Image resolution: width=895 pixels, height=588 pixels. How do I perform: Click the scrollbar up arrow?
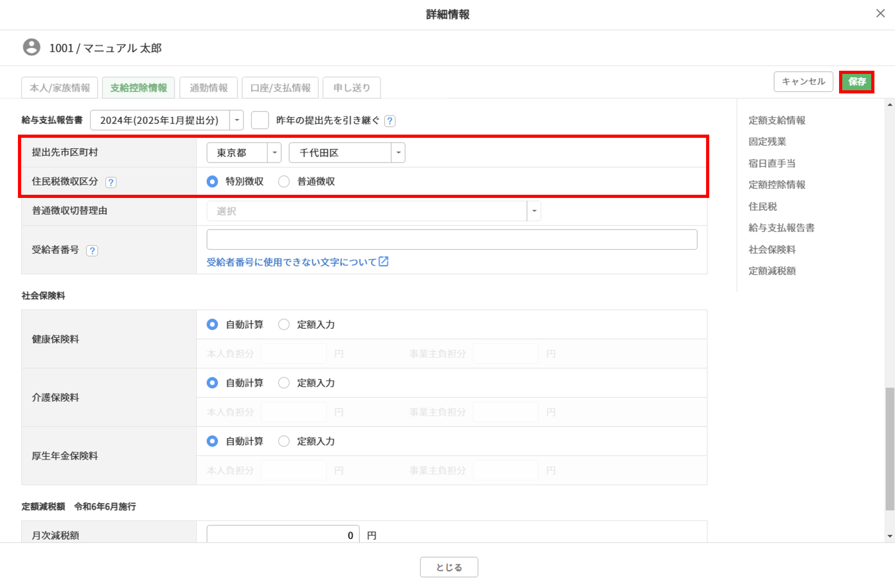pos(890,105)
